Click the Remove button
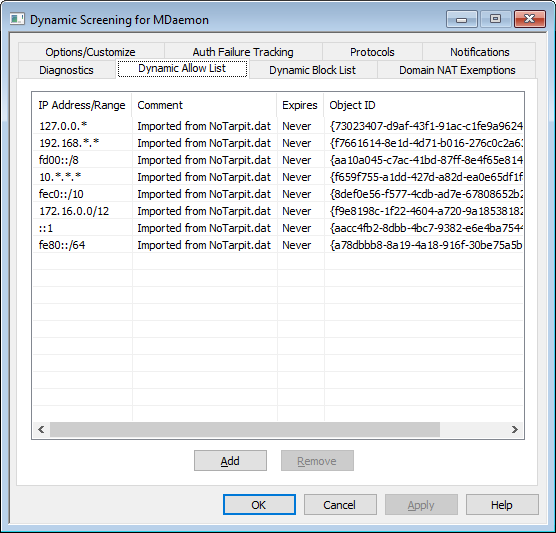Screen dimensions: 556x533 tap(317, 461)
